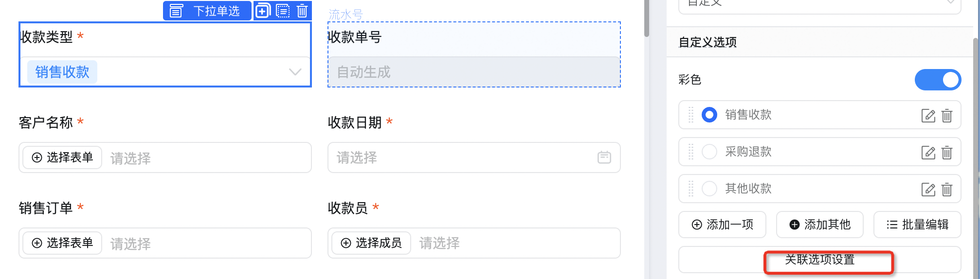Open the 自定义 dropdown at panel top
Screen dimensions: 980x279
click(x=819, y=4)
